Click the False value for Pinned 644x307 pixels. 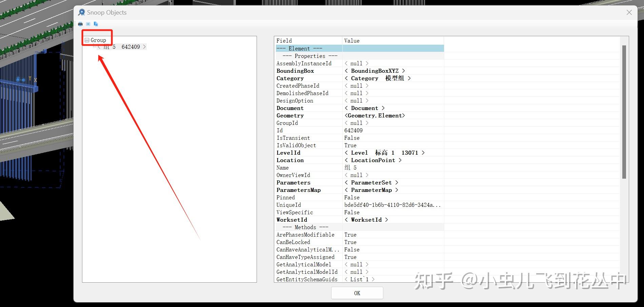point(352,198)
